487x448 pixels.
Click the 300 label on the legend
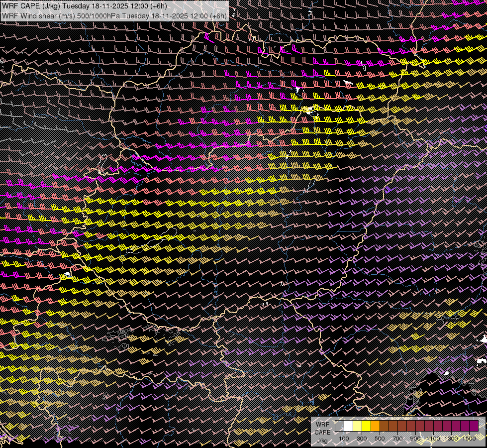pos(362,439)
